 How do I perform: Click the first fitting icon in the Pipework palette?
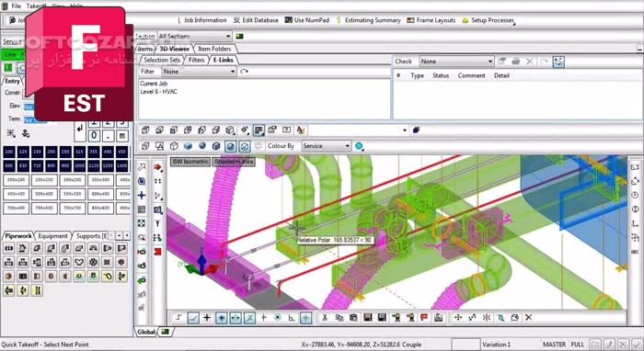click(x=8, y=248)
